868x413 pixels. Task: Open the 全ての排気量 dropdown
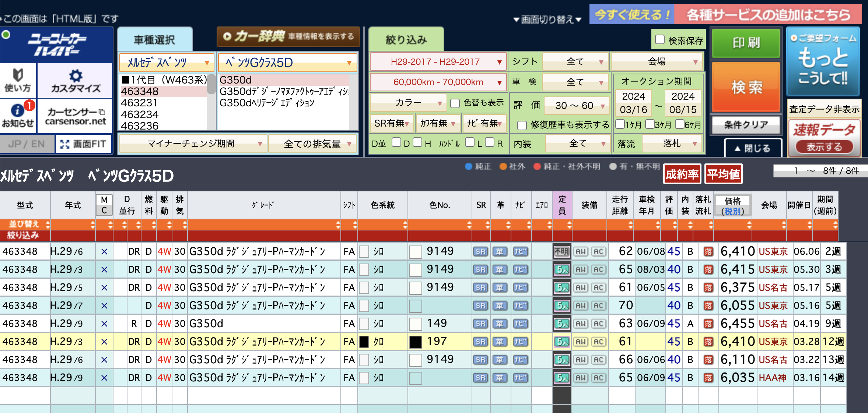(312, 144)
